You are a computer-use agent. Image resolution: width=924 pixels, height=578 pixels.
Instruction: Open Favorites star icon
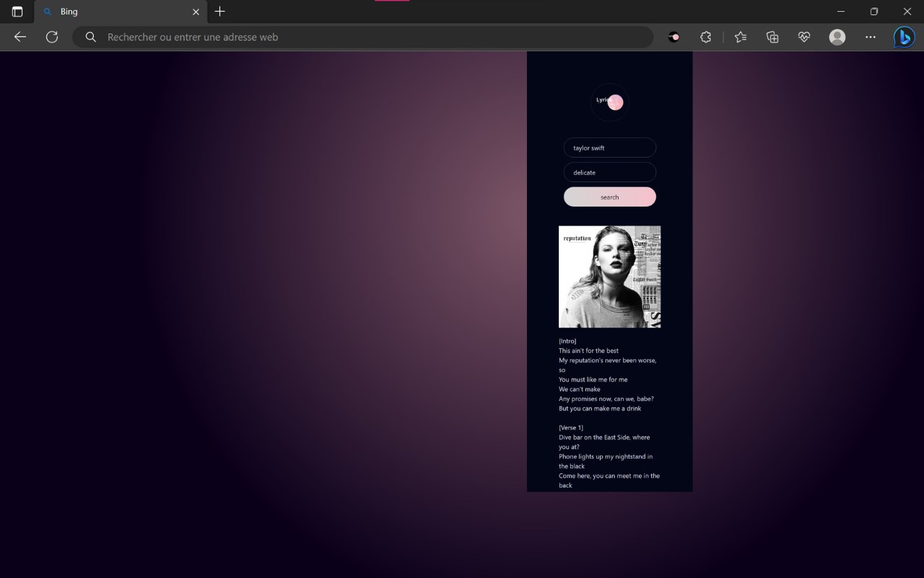pos(740,37)
